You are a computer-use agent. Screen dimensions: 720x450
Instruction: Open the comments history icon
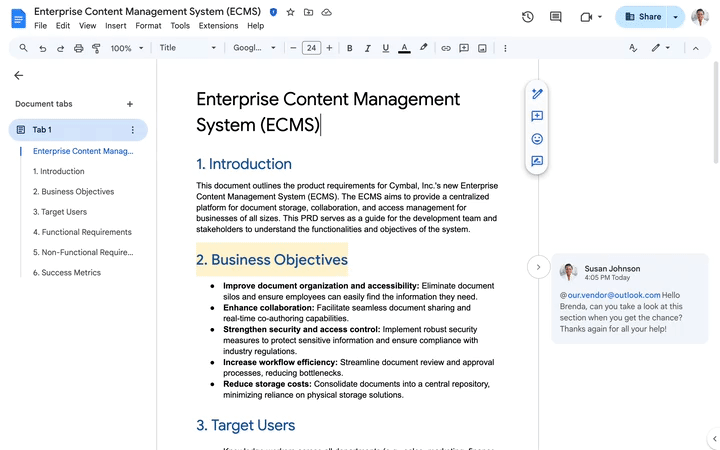(556, 17)
